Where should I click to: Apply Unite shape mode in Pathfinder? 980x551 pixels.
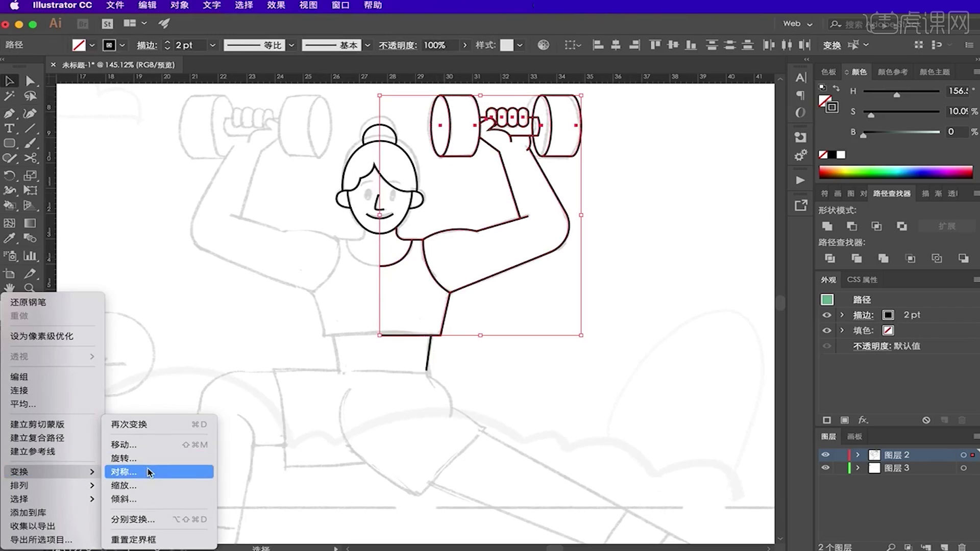[827, 226]
